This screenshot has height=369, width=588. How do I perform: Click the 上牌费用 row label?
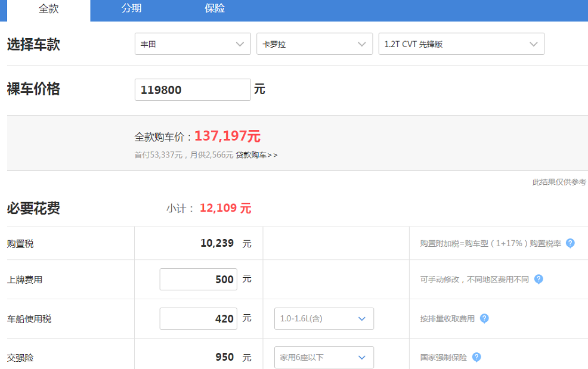tap(25, 280)
